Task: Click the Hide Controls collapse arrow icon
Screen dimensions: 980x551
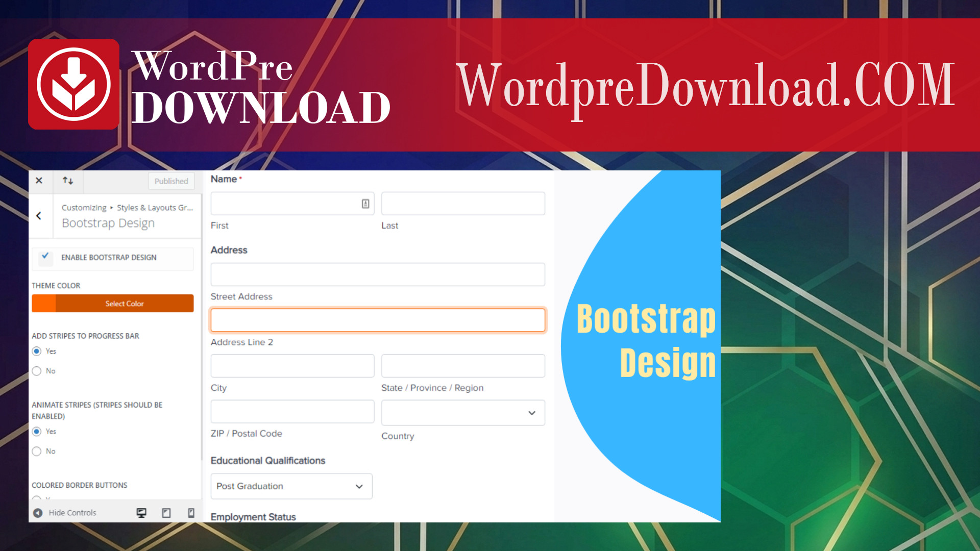Action: 38,513
